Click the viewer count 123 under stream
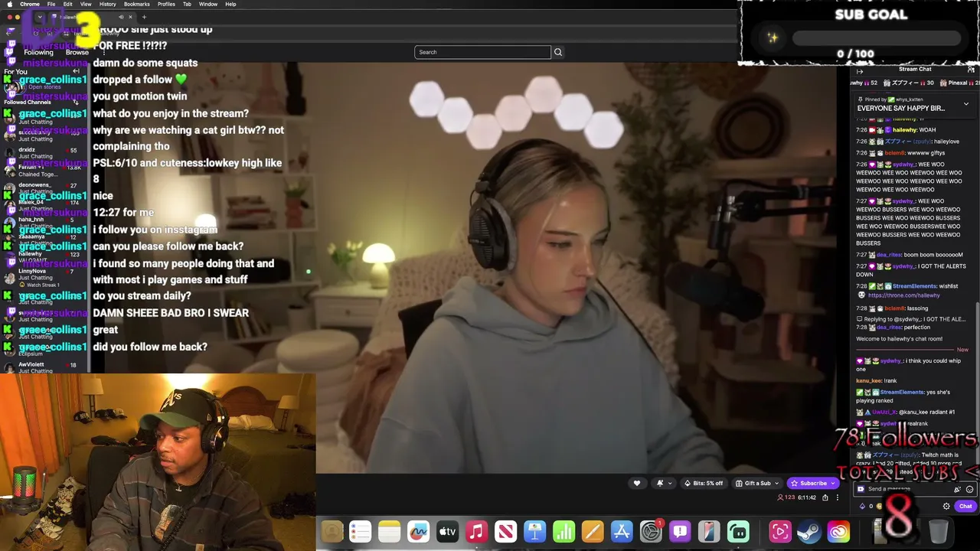 [787, 497]
